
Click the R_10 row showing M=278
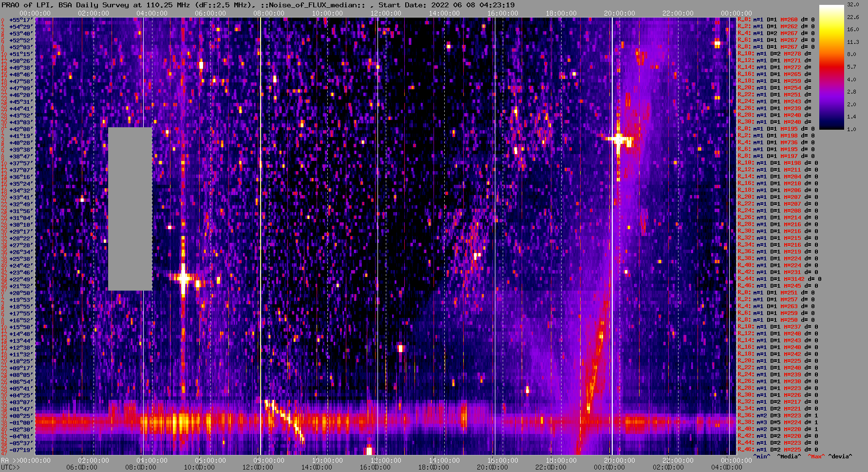(774, 54)
